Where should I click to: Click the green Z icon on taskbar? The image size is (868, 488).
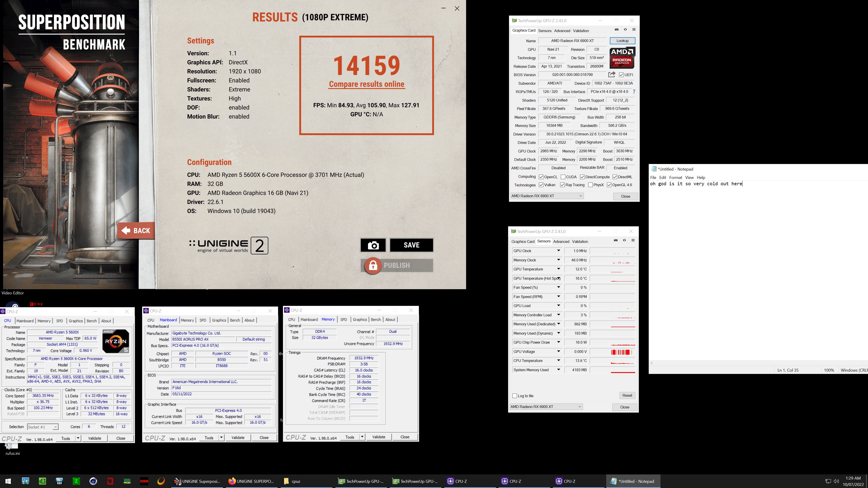tap(76, 481)
